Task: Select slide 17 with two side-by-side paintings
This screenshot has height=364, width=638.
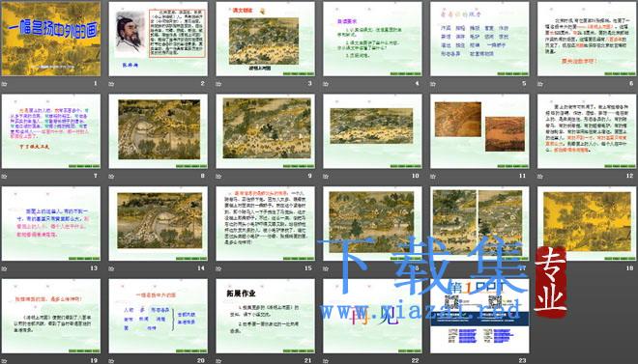Action: (479, 223)
